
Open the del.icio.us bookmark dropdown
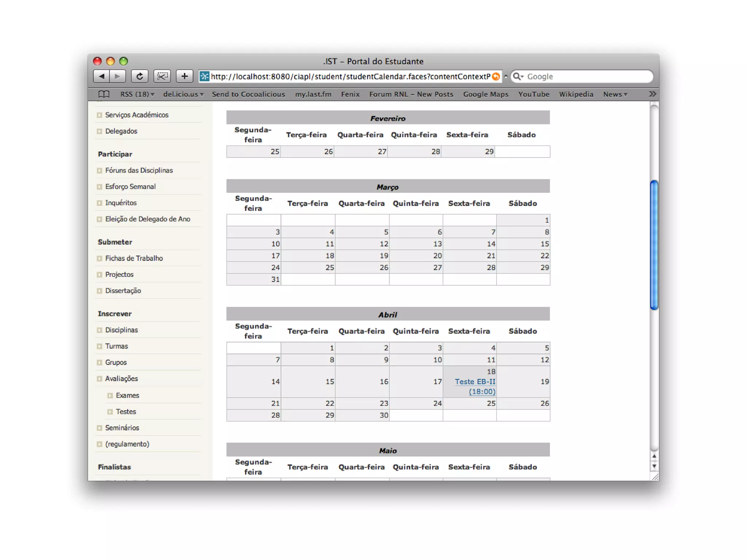[183, 94]
